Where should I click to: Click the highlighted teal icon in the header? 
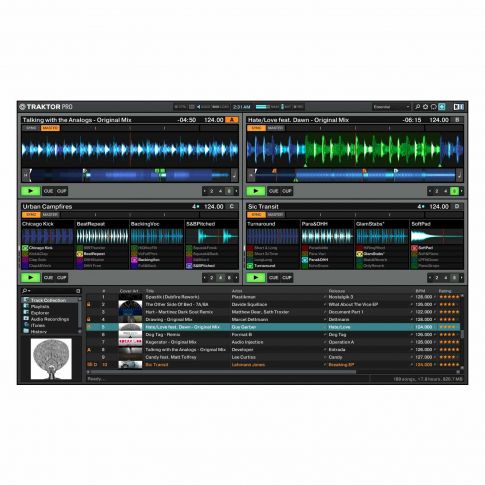(442, 107)
